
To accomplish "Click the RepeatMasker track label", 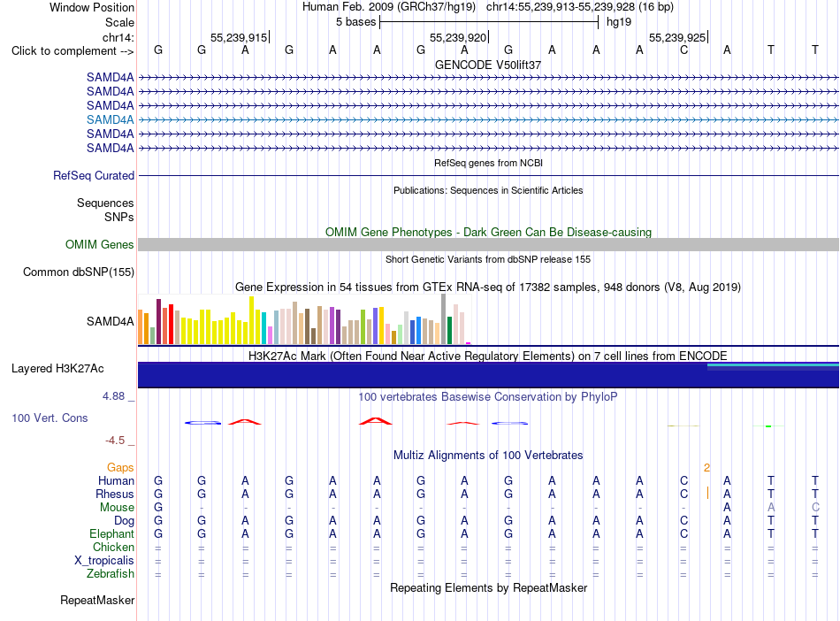I will 97,601.
